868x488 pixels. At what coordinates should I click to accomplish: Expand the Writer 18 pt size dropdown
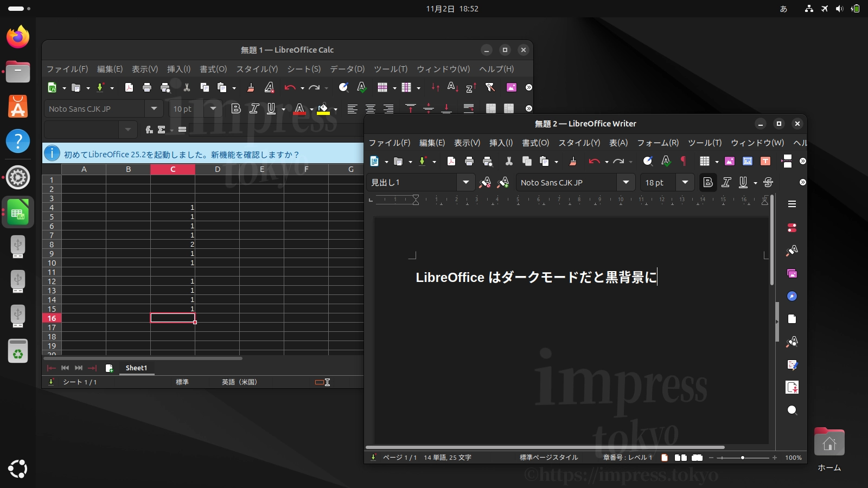(685, 183)
